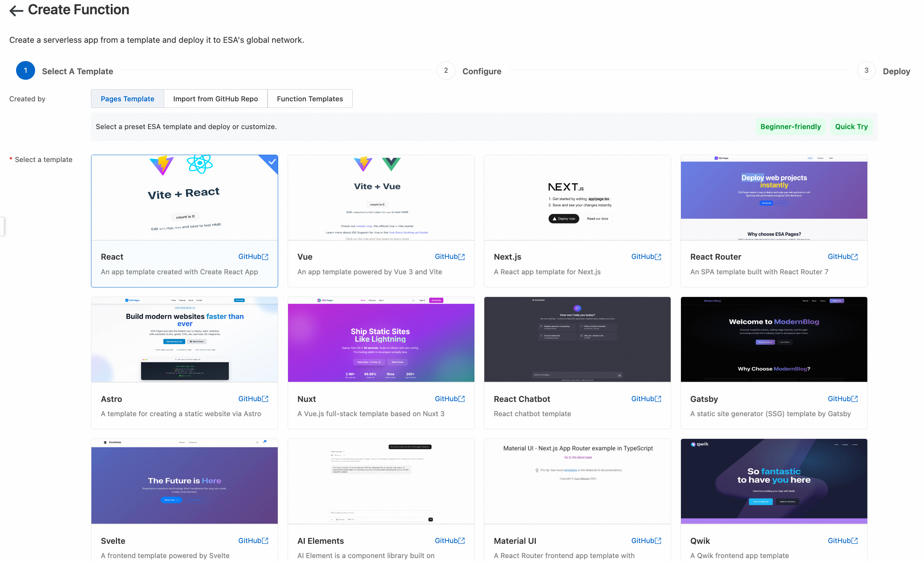Switch to the Import from GitHub Repo tab
The height and width of the screenshot is (561, 924).
[216, 99]
